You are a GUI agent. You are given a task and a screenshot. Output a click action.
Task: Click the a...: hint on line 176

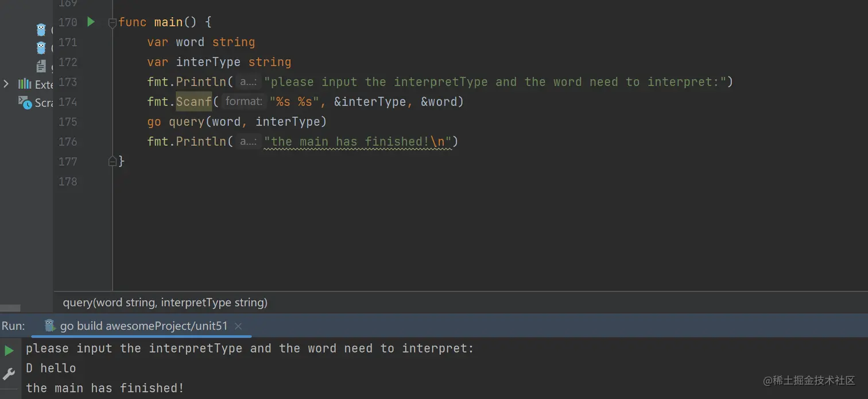[249, 141]
